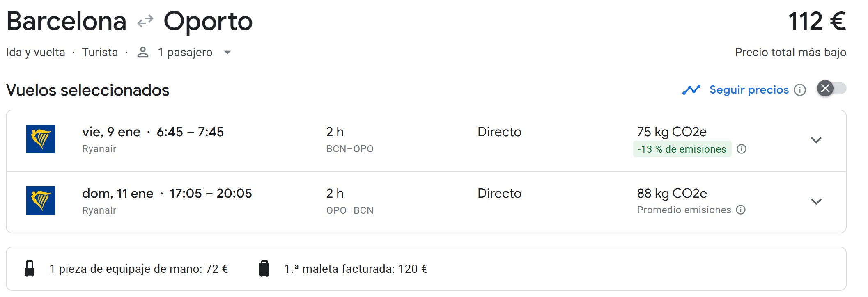Click the -13 % de emisiones badge
This screenshot has height=297, width=868.
(x=682, y=149)
